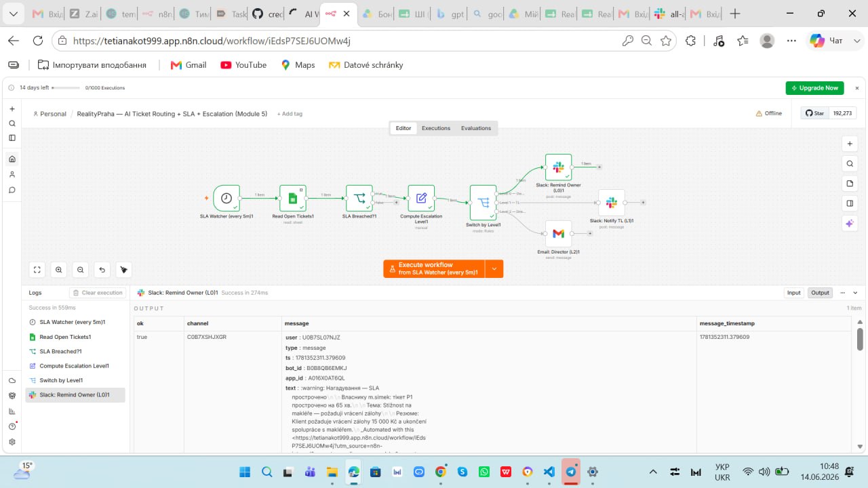This screenshot has height=488, width=868.
Task: Select the Email: Director (L2)1 Gmail node
Action: click(x=558, y=233)
